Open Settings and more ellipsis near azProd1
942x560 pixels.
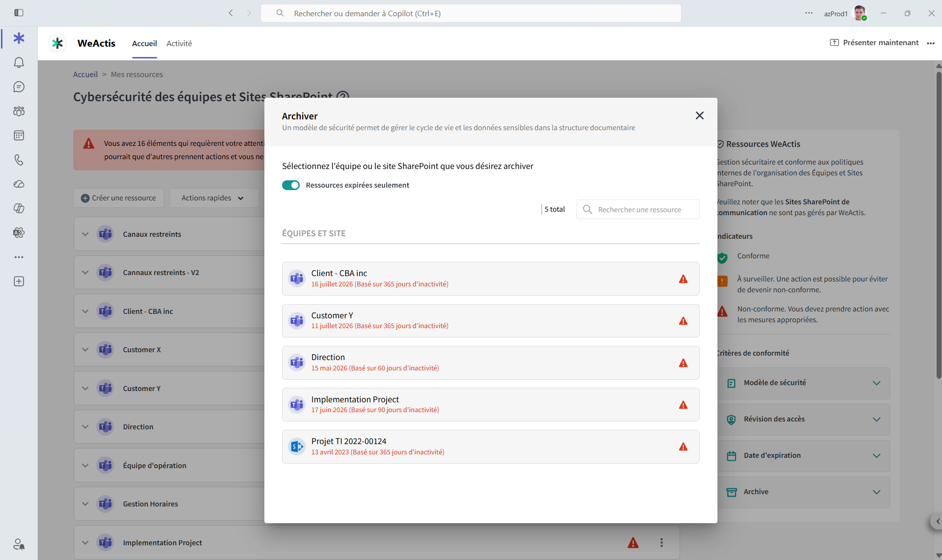(809, 13)
